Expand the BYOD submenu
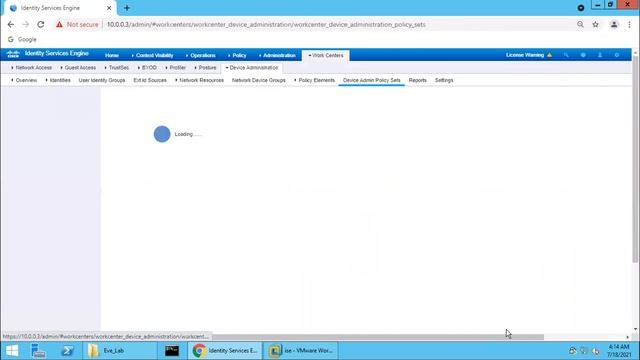 tap(147, 67)
